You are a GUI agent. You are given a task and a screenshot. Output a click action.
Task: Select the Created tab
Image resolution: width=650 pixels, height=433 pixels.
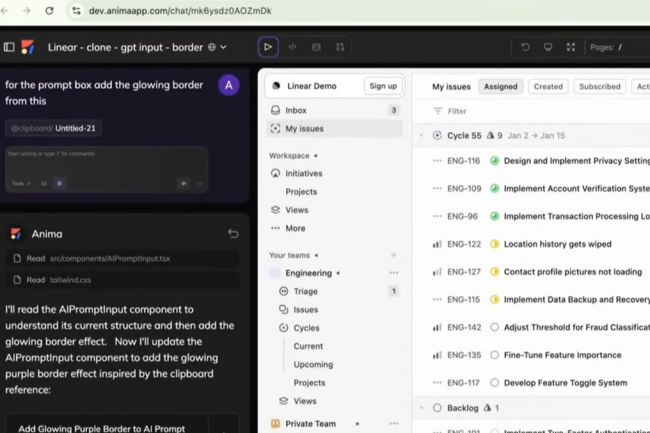point(548,87)
